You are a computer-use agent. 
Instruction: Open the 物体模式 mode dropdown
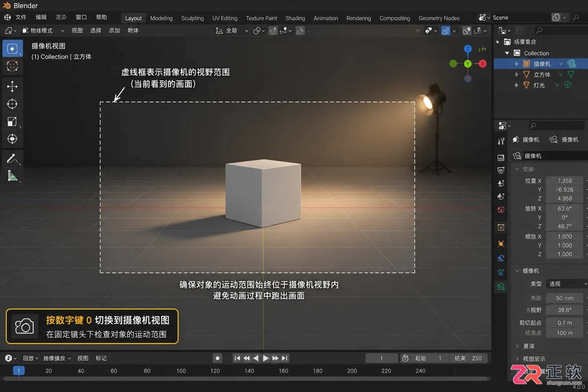pos(43,31)
